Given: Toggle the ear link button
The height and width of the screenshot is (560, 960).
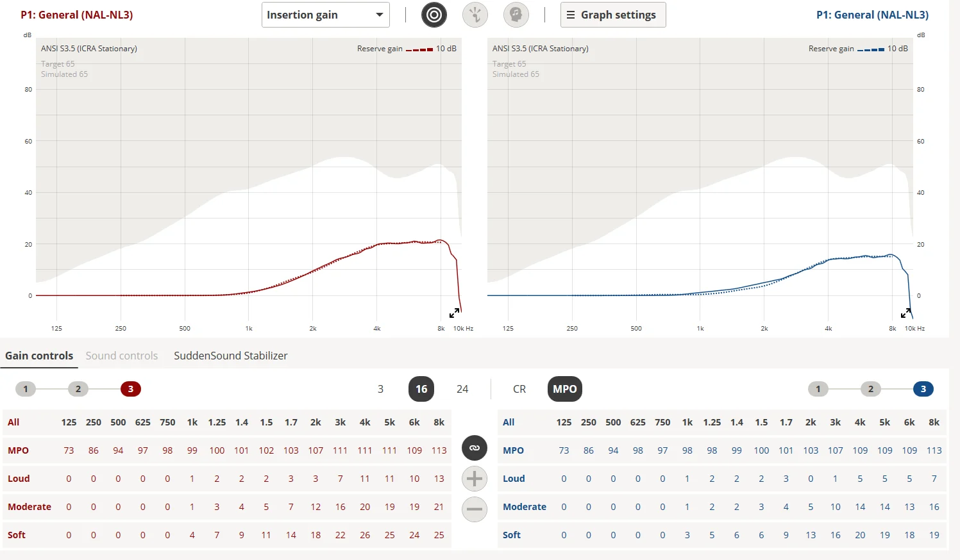Looking at the screenshot, I should pos(475,448).
